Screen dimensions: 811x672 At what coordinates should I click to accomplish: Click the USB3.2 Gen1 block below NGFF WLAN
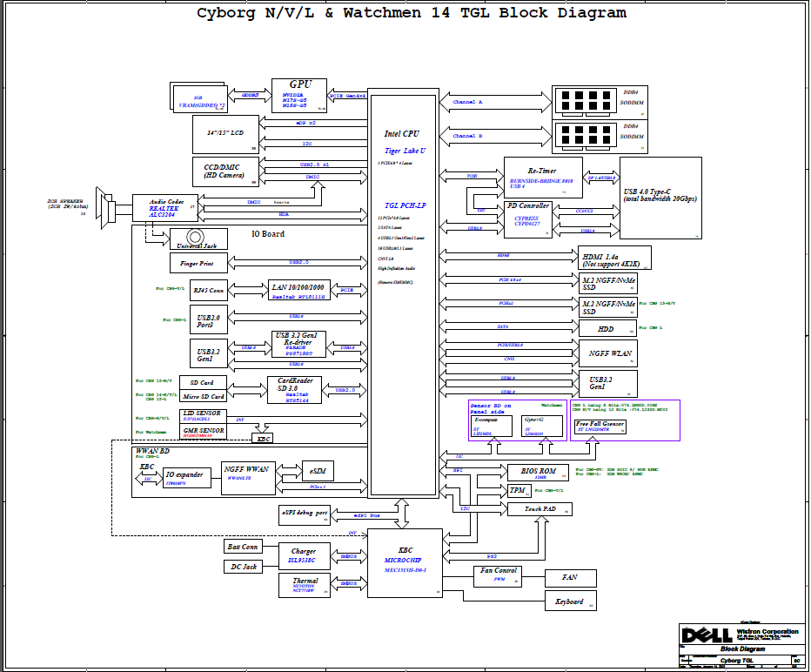pyautogui.click(x=607, y=383)
